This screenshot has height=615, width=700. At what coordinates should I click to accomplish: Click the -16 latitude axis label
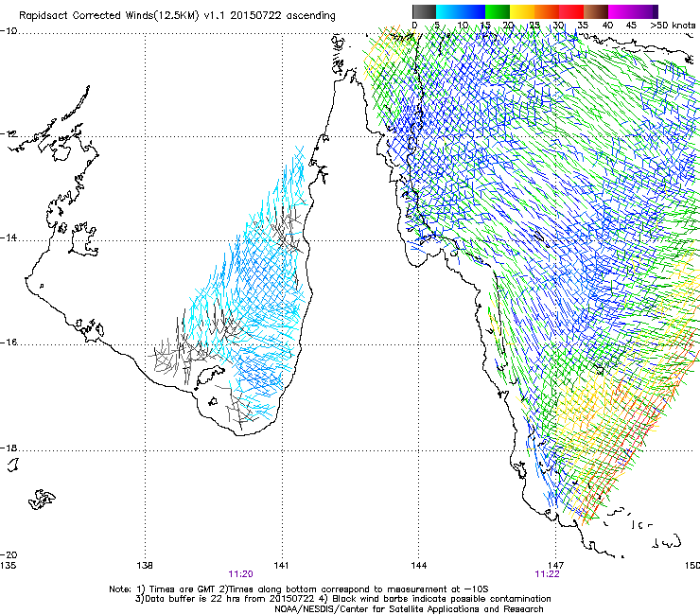coord(9,343)
